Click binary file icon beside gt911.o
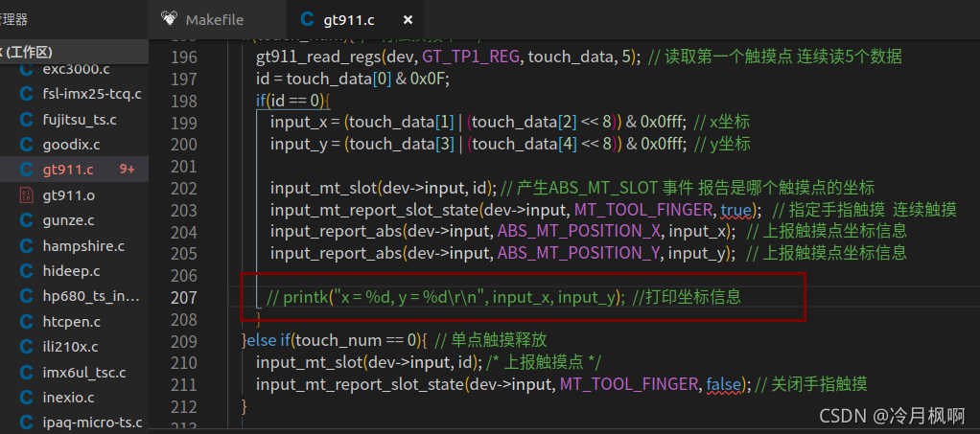Screen dimensions: 980x434 pyautogui.click(x=26, y=195)
